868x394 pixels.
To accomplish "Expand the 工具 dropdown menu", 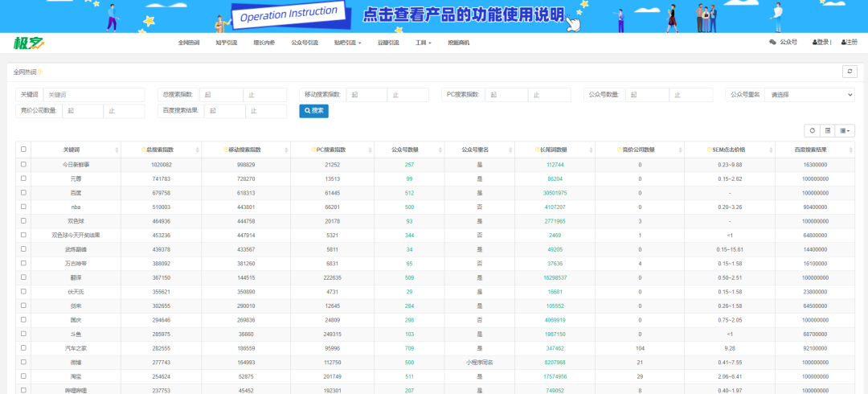I will (423, 43).
